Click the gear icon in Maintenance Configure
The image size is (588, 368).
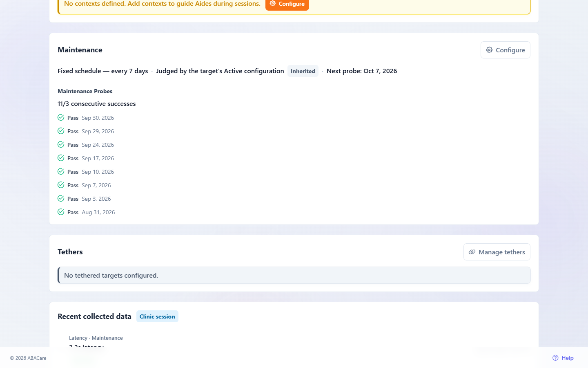[x=489, y=50]
